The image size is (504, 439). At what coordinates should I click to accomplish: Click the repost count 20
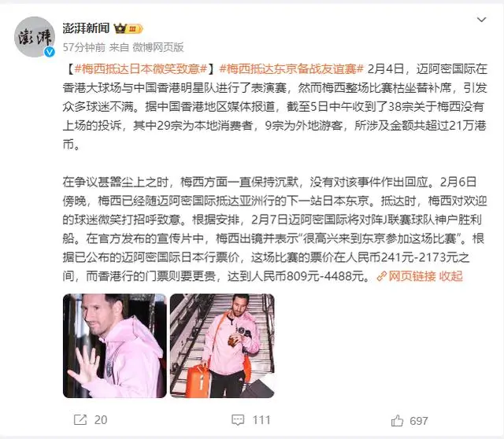(101, 420)
